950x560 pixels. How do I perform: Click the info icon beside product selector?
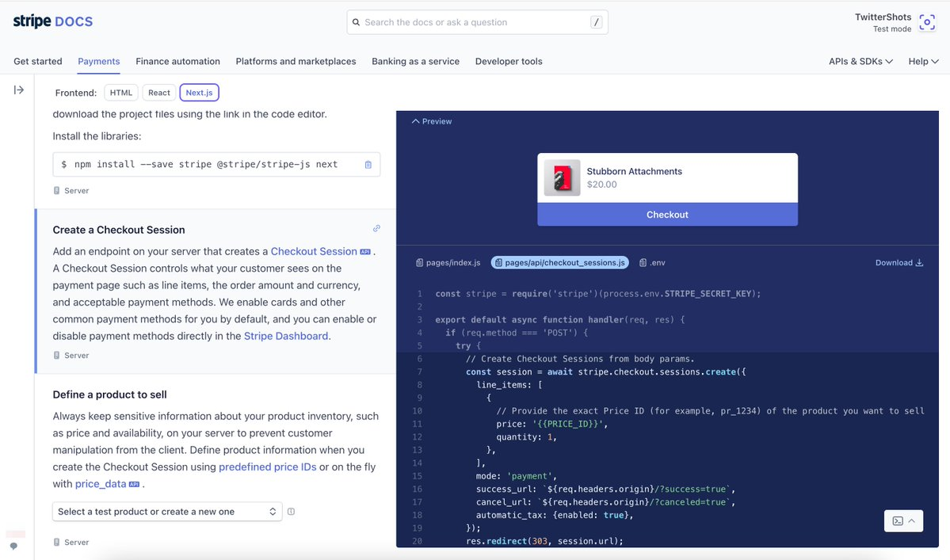coord(291,512)
